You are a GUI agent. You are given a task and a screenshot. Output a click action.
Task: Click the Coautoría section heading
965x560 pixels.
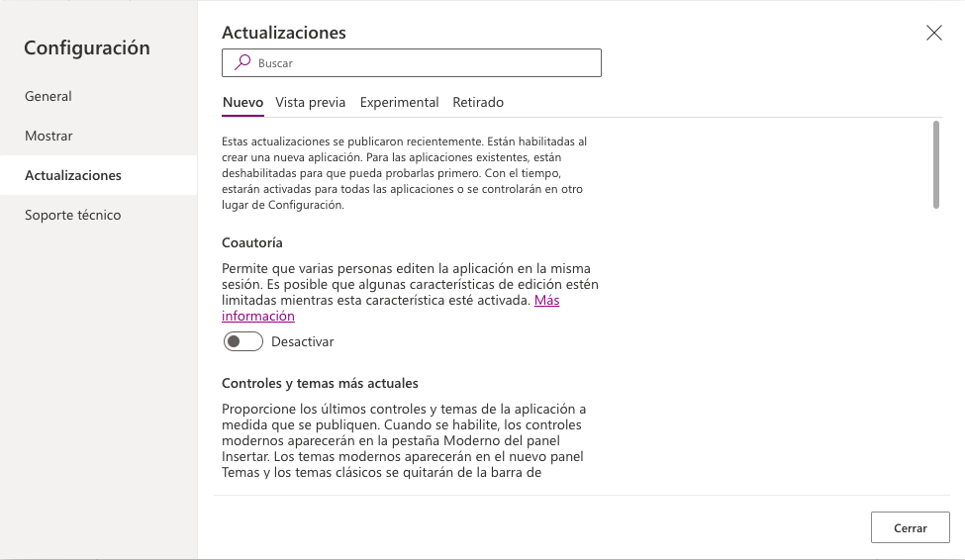(x=252, y=242)
